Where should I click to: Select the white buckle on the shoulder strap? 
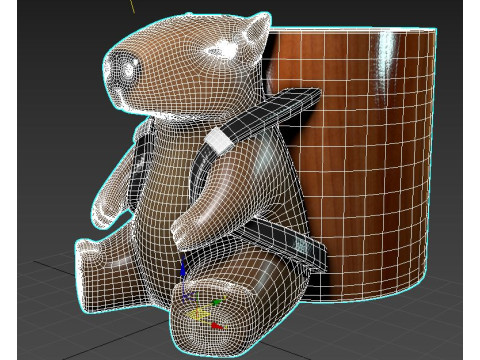click(219, 141)
